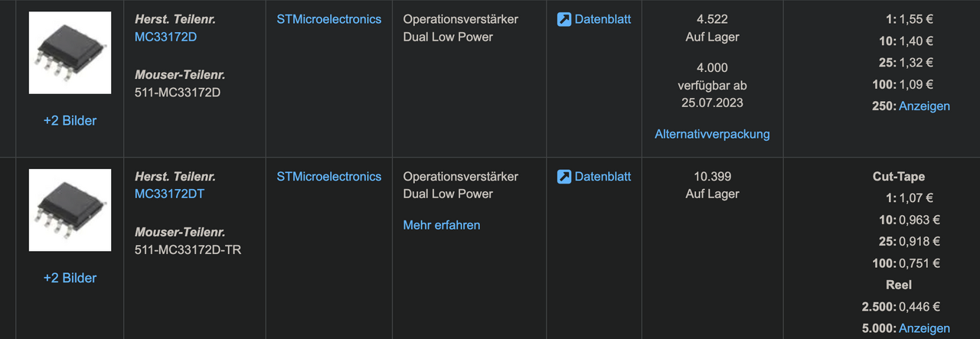Show the 250 quantity price via Anzeigen
Image resolution: width=980 pixels, height=339 pixels.
(x=924, y=106)
